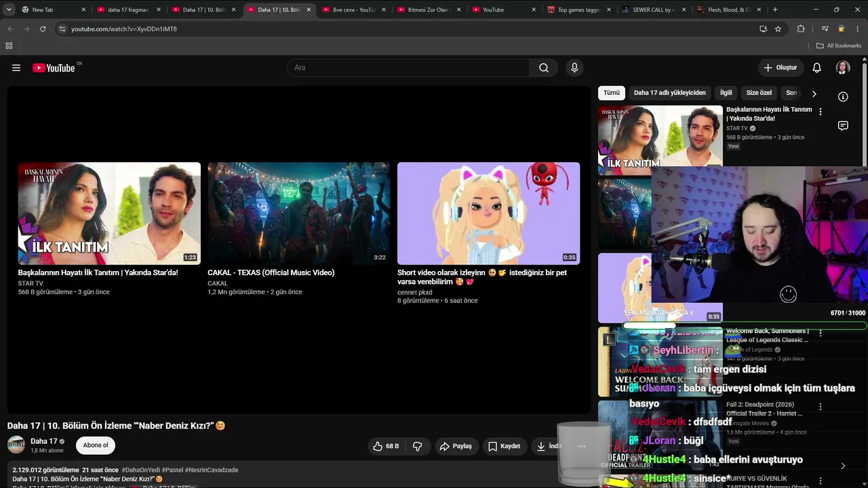Image resolution: width=868 pixels, height=488 pixels.
Task: Like the video with 68 B likes
Action: [x=386, y=446]
